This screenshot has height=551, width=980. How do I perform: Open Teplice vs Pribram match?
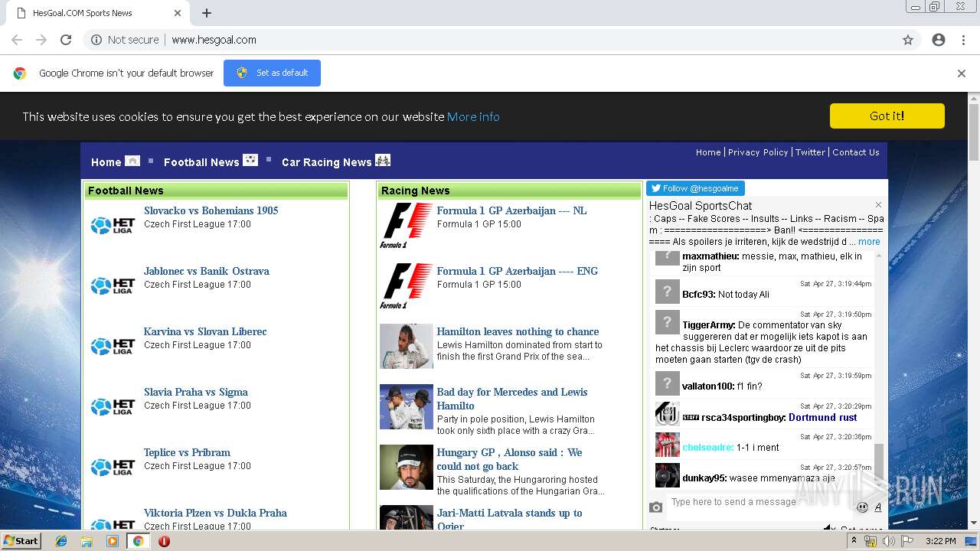pos(187,452)
